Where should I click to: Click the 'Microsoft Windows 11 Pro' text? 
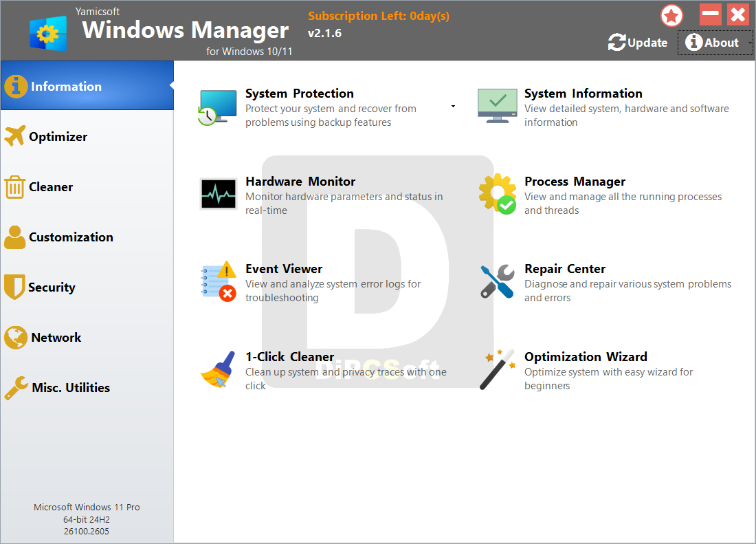pos(87,507)
